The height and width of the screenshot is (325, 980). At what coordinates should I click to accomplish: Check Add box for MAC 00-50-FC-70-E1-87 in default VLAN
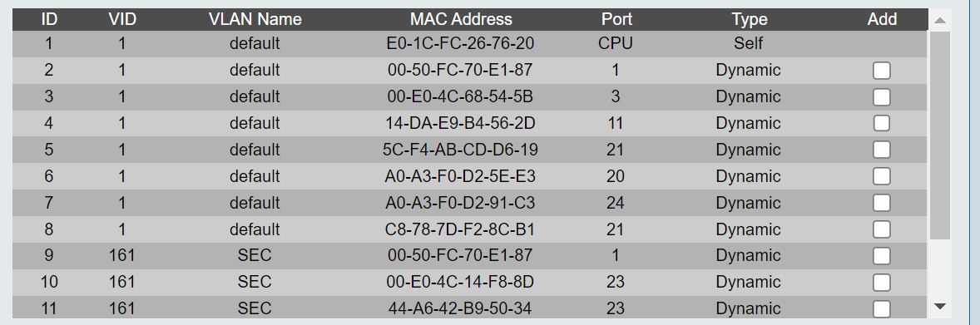pyautogui.click(x=881, y=71)
